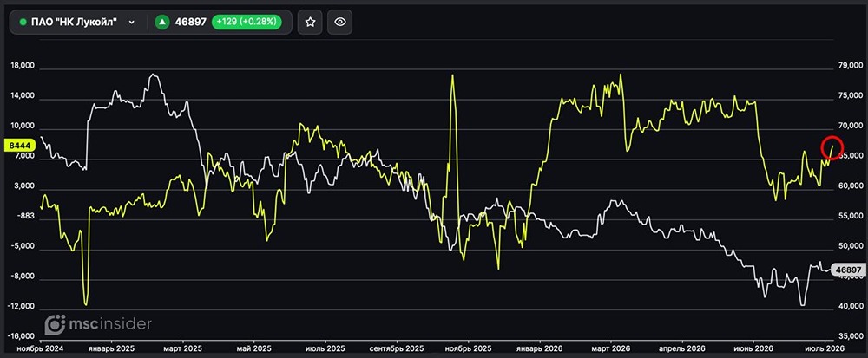Click the -5,000 left axis label
The width and height of the screenshot is (868, 358).
pyautogui.click(x=23, y=247)
